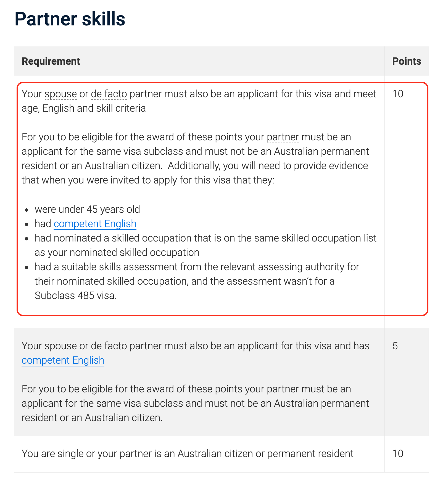Click the dotted-underlined term "de facto"
The image size is (448, 488).
coord(109,94)
